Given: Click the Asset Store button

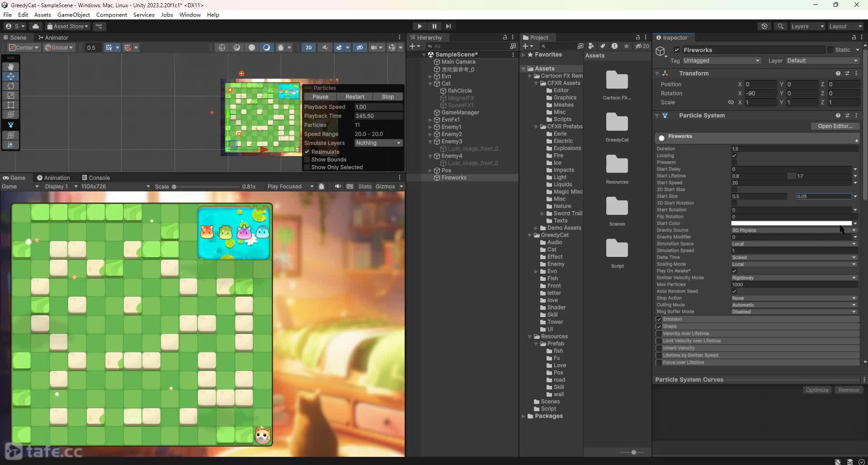Looking at the screenshot, I should [x=68, y=26].
